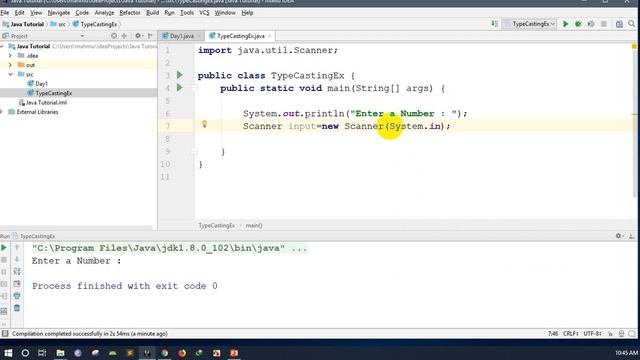Select TypeCastingEx in the project tree

(53, 93)
